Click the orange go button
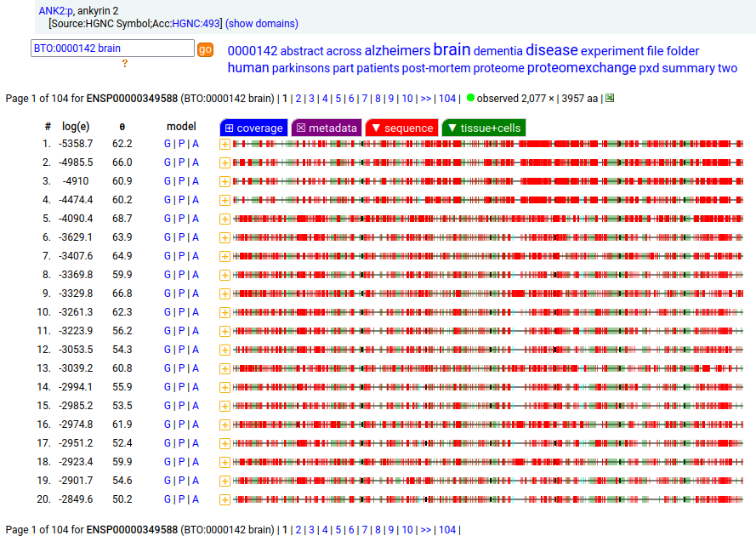756x547 pixels. [x=205, y=49]
